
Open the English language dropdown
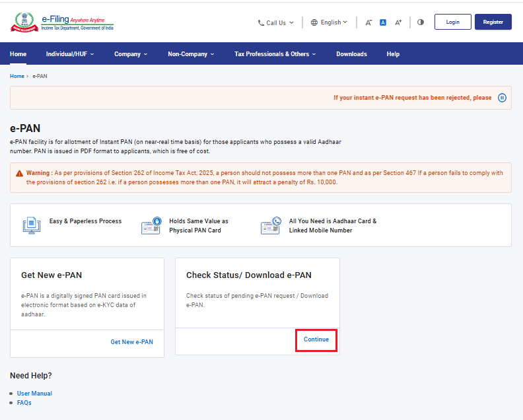click(x=330, y=22)
